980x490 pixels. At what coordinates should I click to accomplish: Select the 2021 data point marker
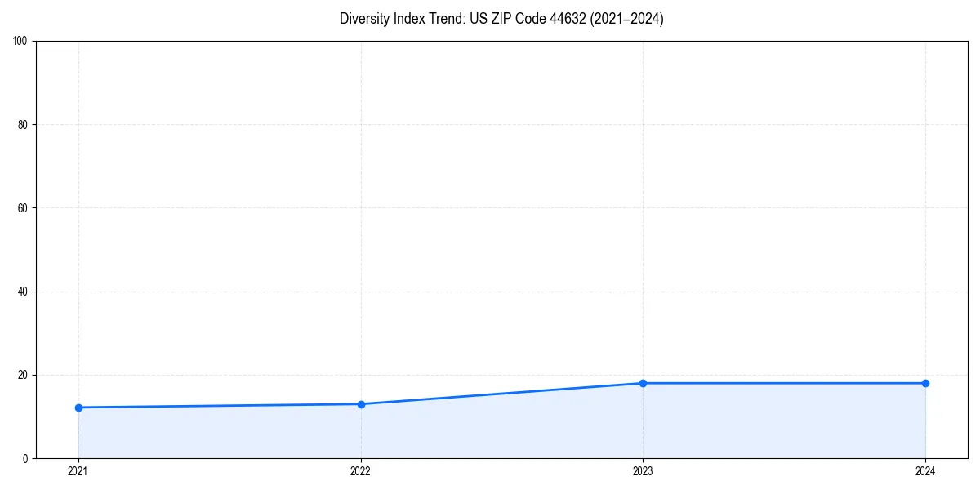click(78, 406)
